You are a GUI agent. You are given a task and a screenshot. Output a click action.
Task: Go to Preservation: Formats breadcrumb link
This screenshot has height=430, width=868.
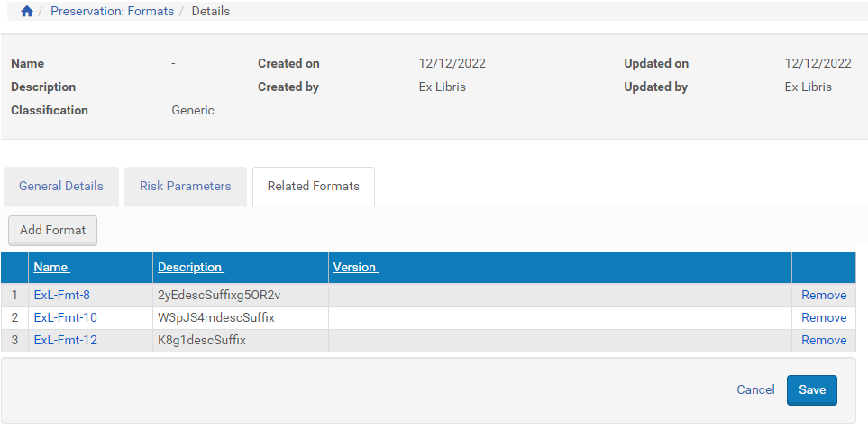(113, 12)
